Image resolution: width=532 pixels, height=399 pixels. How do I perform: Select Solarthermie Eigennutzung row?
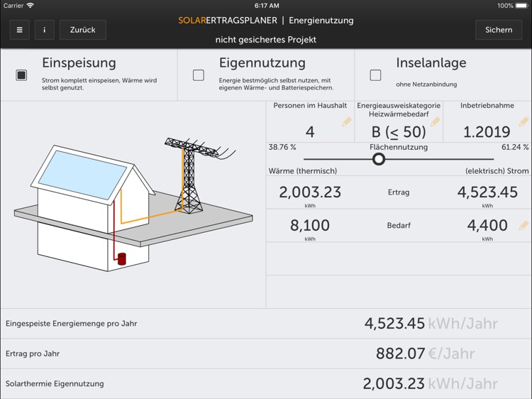266,384
